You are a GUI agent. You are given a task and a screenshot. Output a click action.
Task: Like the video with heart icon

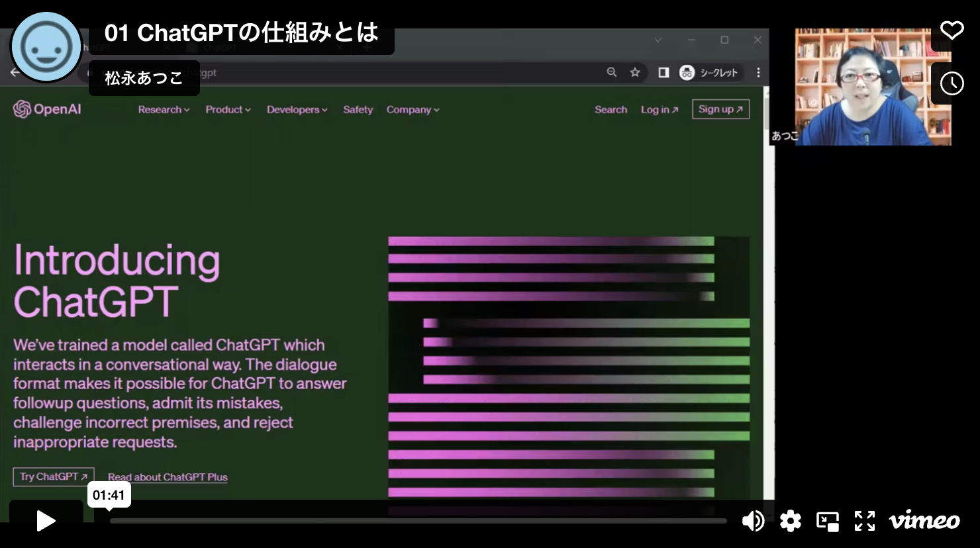click(952, 30)
